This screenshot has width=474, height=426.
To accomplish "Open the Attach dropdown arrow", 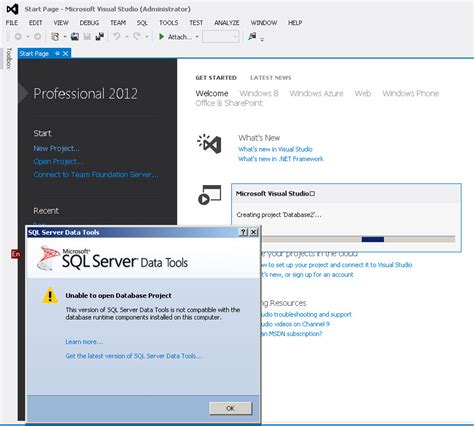I will [x=197, y=37].
